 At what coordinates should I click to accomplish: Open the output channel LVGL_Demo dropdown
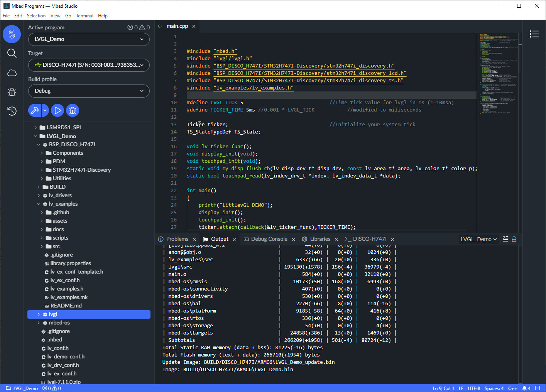[478, 239]
